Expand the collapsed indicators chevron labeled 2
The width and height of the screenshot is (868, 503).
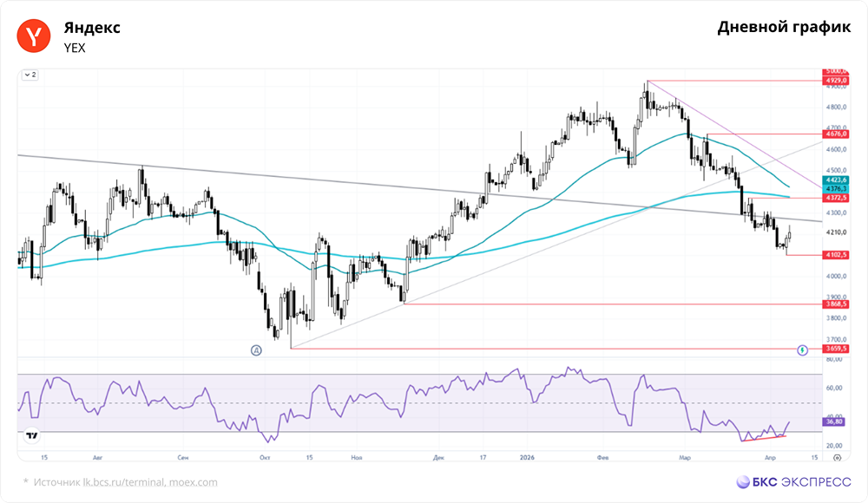click(x=30, y=75)
